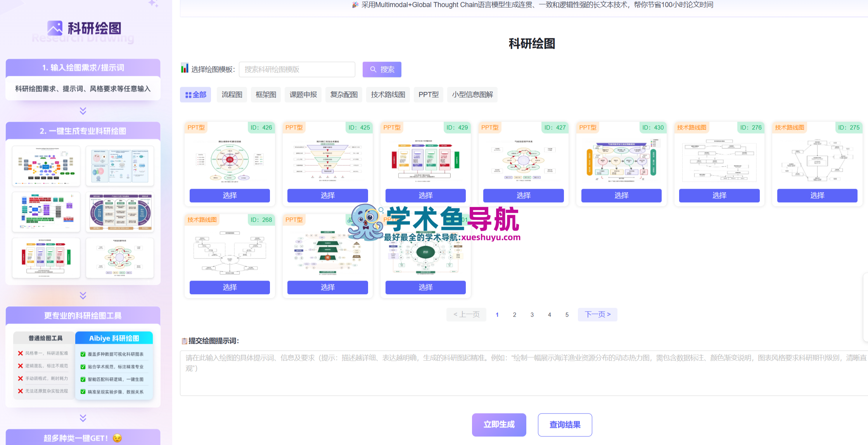Toggle the green checkmark beside 覆盖多种数据可视化科研图表

(x=83, y=354)
